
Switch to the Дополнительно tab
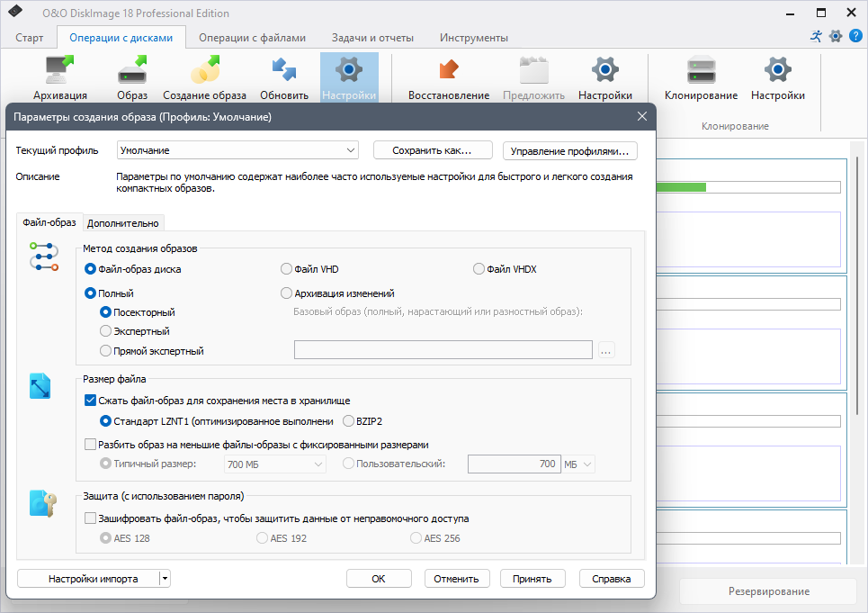(123, 223)
